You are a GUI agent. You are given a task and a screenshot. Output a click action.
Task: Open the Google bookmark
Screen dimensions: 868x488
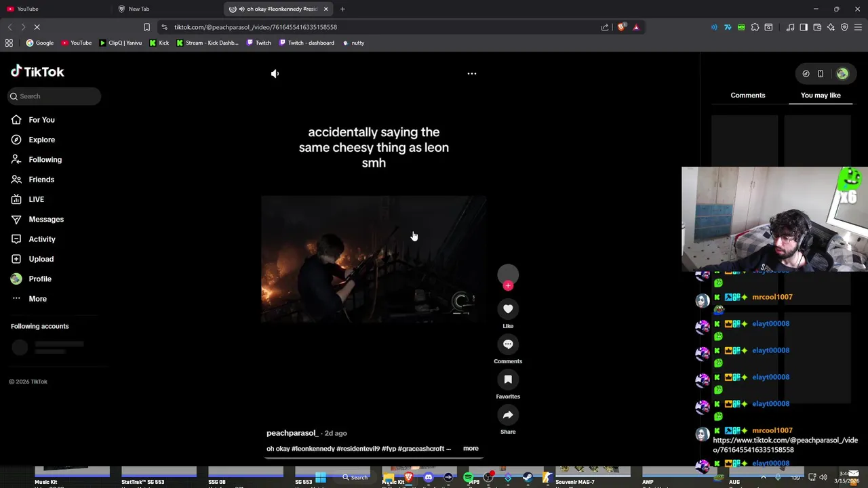pos(39,43)
